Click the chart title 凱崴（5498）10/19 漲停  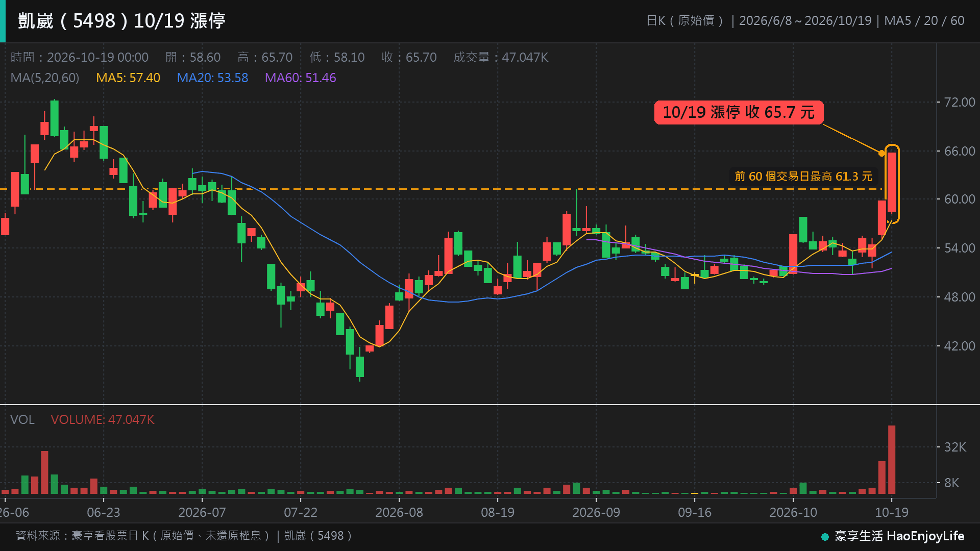point(121,21)
